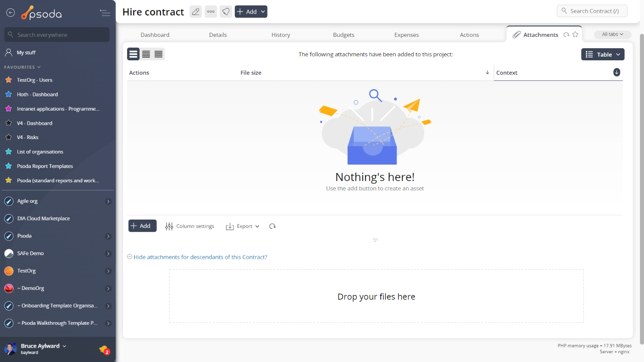Switch to the Expenses tab
Image resolution: width=644 pixels, height=362 pixels.
407,35
